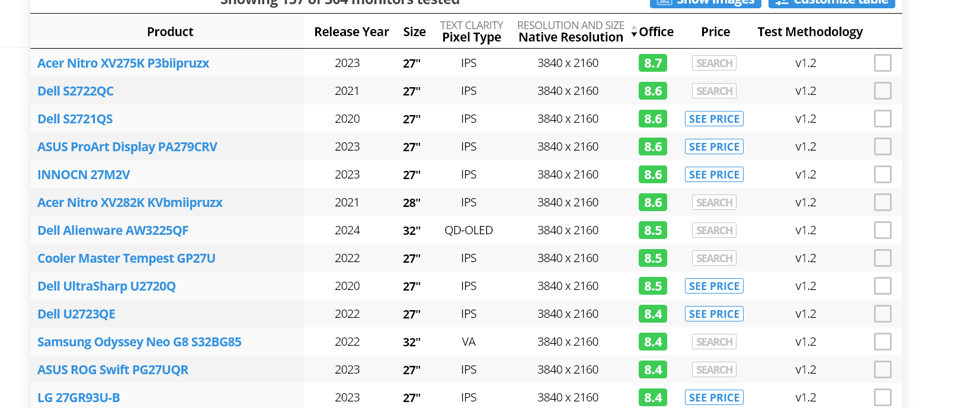980x408 pixels.
Task: Tick compare checkbox for Dell Alienware AW3225QF
Action: coord(883,230)
